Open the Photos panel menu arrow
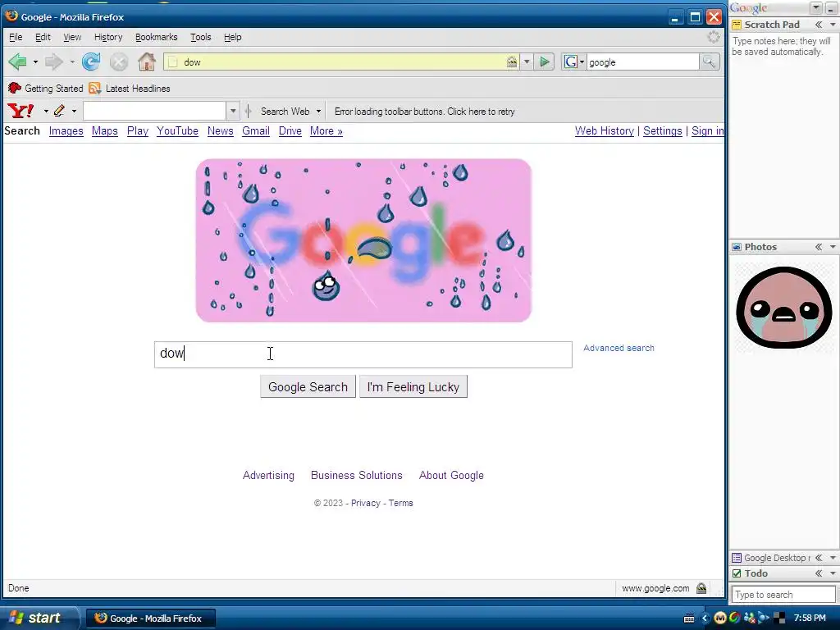The width and height of the screenshot is (840, 630). [x=833, y=247]
